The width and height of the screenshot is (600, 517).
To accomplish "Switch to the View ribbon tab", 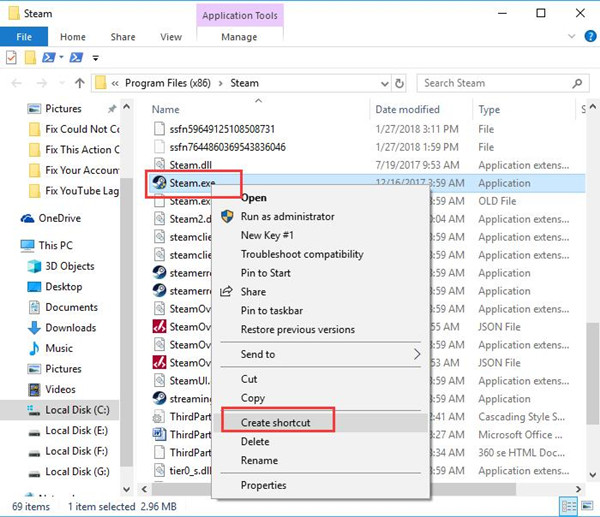I will 171,37.
